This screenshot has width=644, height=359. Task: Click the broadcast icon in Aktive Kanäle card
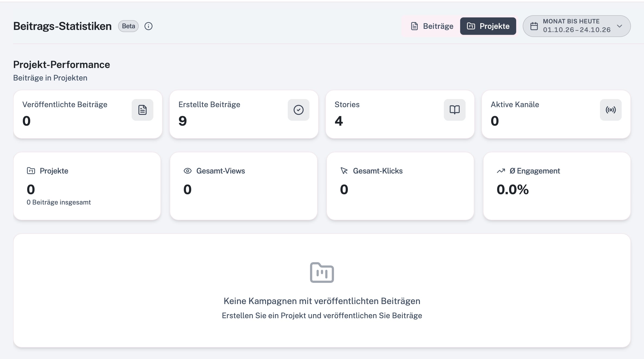click(611, 110)
